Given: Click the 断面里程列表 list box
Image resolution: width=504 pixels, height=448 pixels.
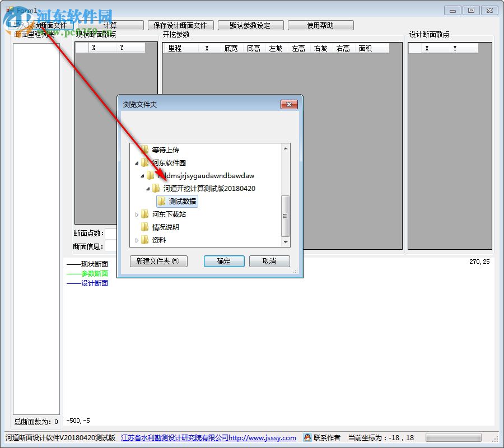Looking at the screenshot, I should coord(36,229).
